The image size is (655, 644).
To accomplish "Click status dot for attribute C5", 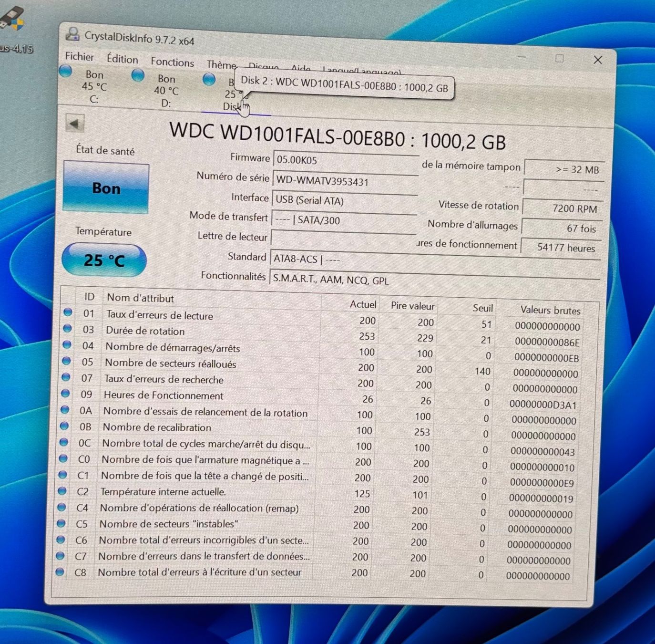I will 61,523.
